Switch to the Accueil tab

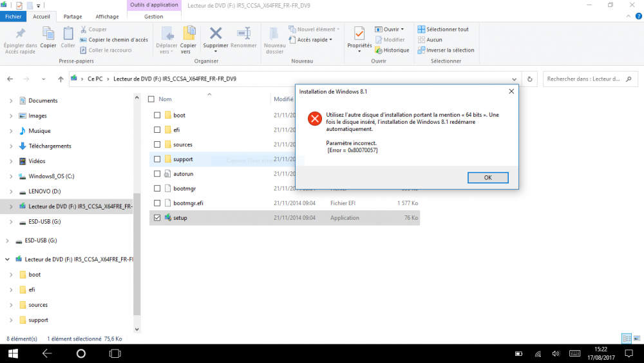[41, 17]
